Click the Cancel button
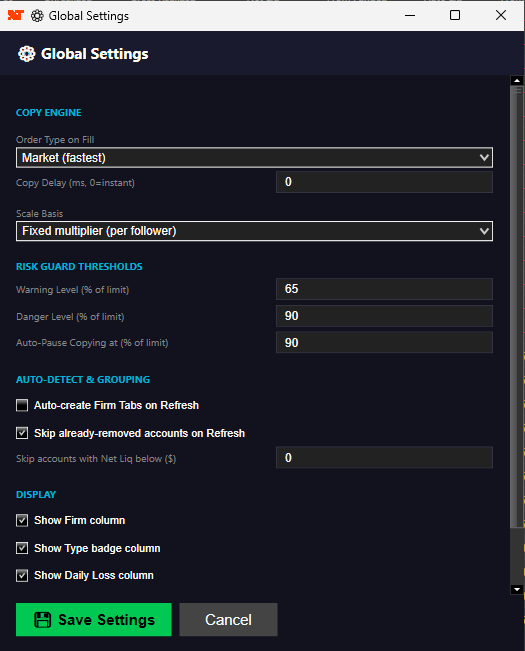The height and width of the screenshot is (651, 525). tap(228, 619)
